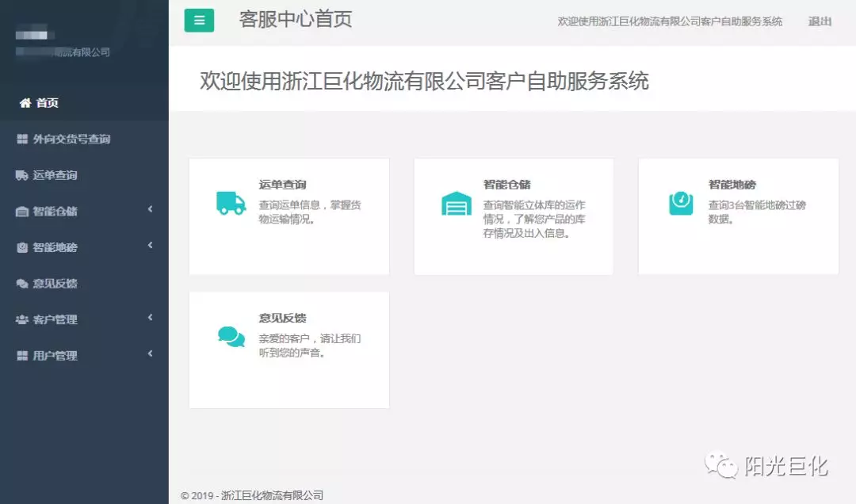Click the green hamburger menu toggle button
The height and width of the screenshot is (504, 856).
199,21
